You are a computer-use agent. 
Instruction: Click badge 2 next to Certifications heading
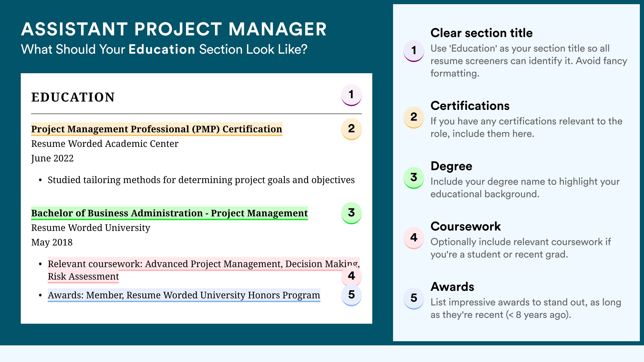coord(414,117)
